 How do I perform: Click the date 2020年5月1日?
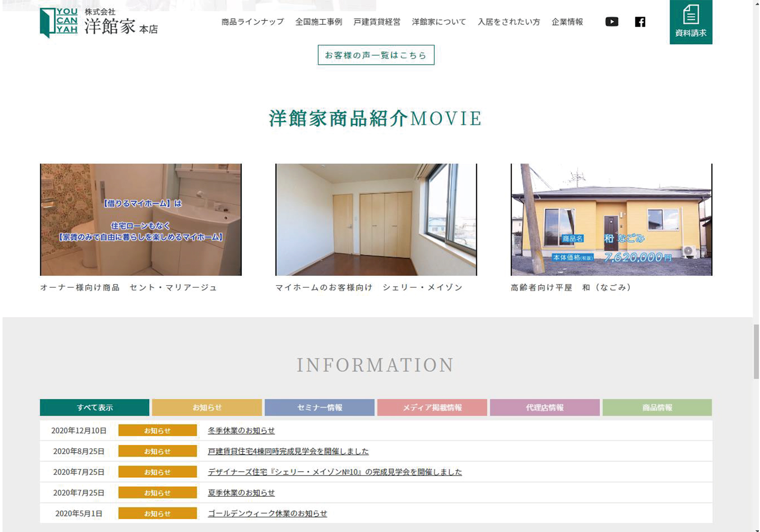[79, 513]
